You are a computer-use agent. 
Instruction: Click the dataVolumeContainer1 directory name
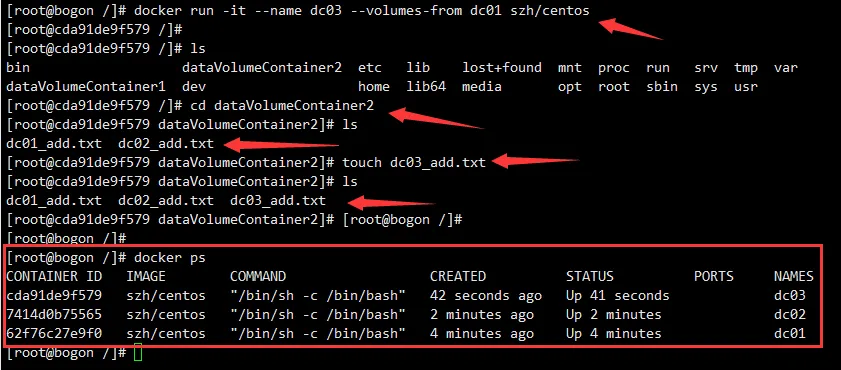click(86, 86)
